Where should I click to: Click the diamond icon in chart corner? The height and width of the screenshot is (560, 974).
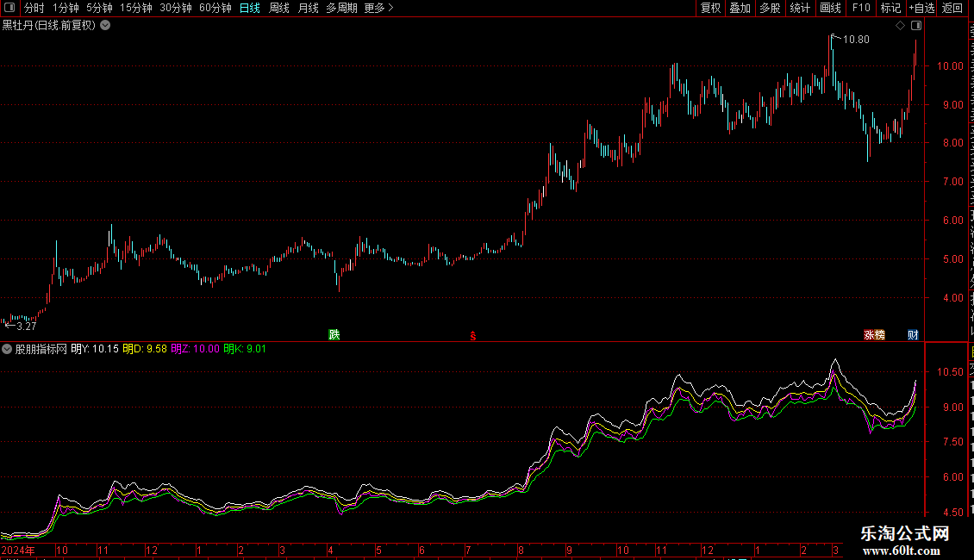pyautogui.click(x=900, y=26)
